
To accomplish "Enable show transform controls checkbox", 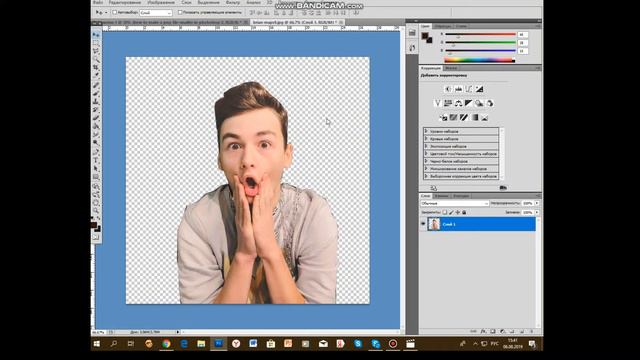I will pos(180,13).
